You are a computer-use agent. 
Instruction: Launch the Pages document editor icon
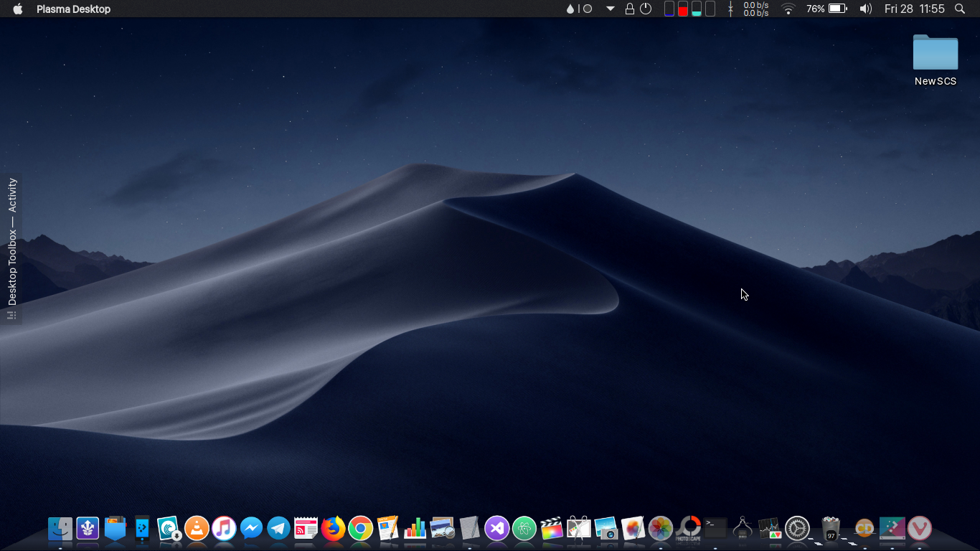point(387,529)
